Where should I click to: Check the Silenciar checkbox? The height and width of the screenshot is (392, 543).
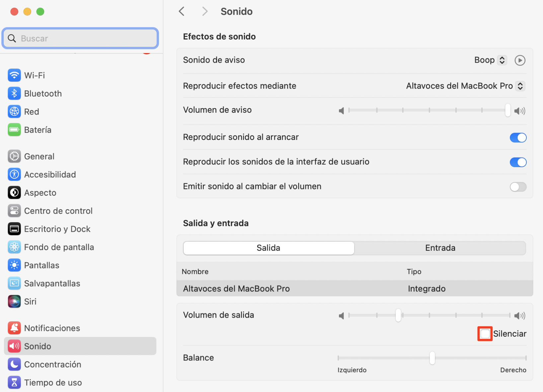[x=485, y=334]
